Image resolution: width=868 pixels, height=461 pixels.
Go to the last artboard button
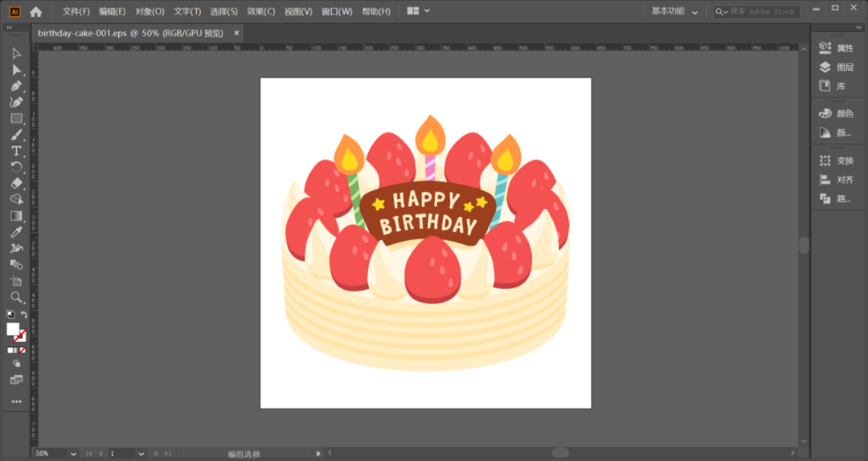pos(168,454)
